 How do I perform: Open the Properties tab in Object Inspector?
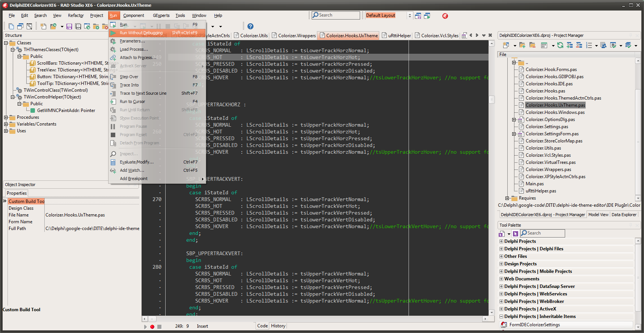pos(17,193)
